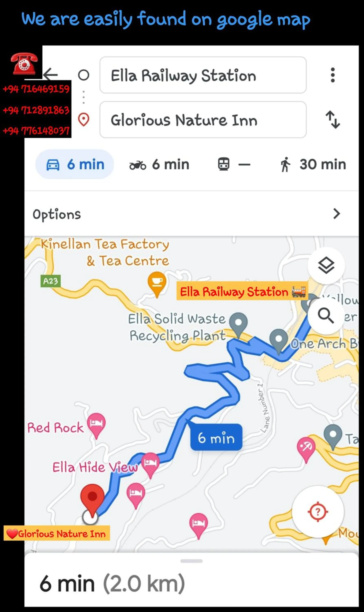Go back using the left arrow
The height and width of the screenshot is (612, 364).
tap(51, 74)
